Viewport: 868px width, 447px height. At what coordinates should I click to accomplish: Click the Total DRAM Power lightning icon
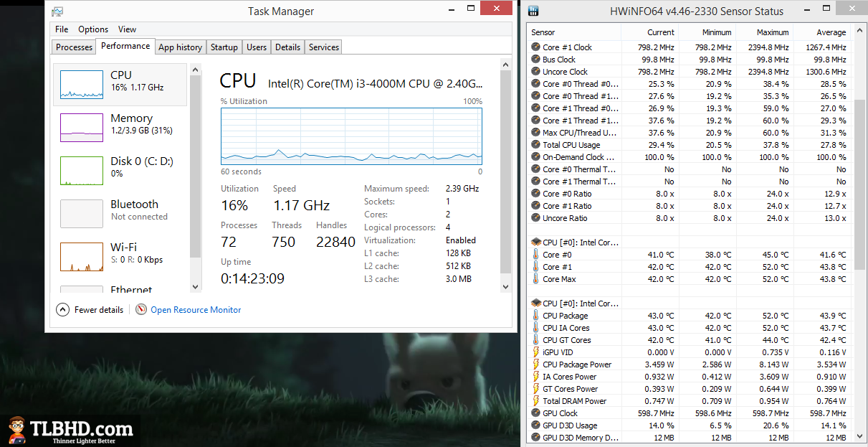535,401
